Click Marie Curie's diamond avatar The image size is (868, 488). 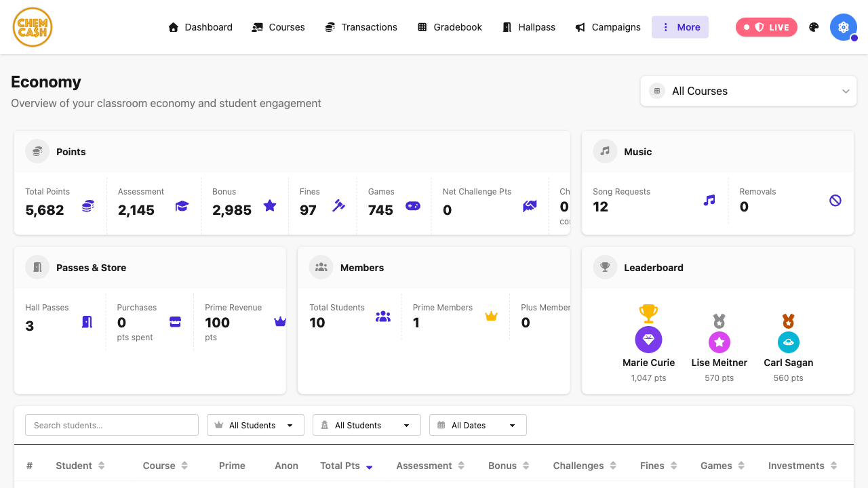point(648,340)
